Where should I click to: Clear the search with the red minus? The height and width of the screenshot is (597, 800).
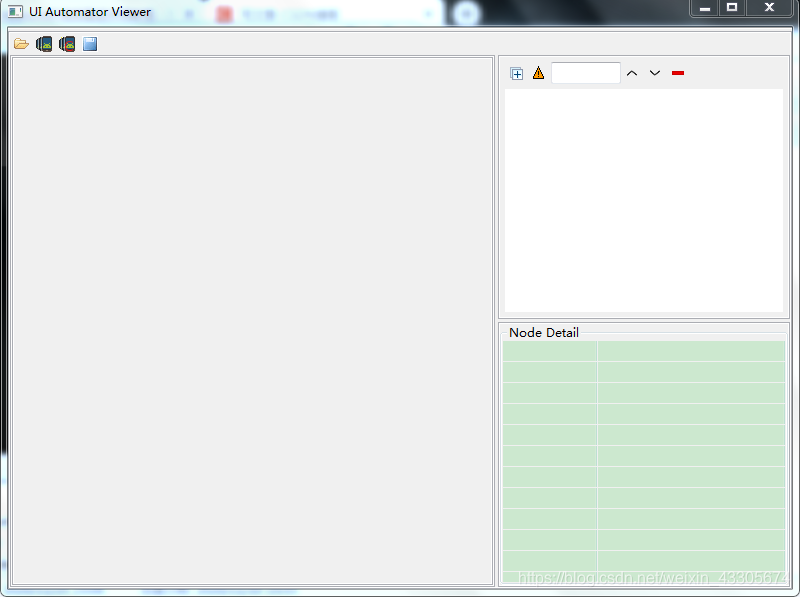678,73
